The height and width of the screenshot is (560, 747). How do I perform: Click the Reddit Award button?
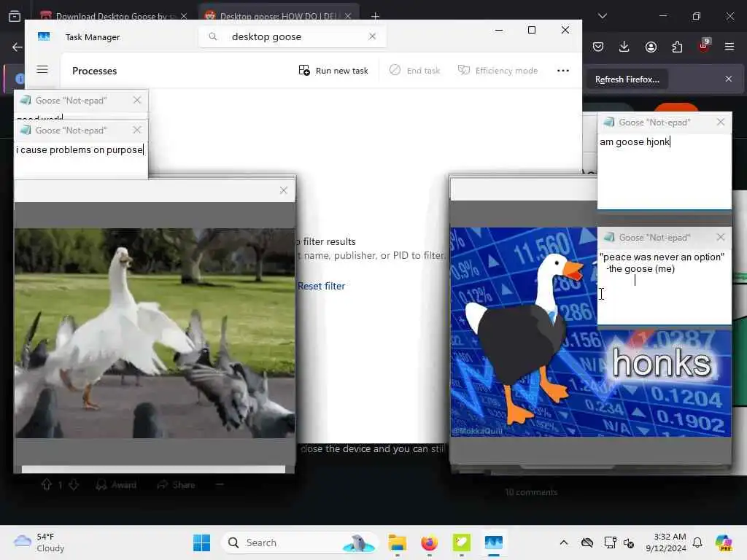pos(116,485)
